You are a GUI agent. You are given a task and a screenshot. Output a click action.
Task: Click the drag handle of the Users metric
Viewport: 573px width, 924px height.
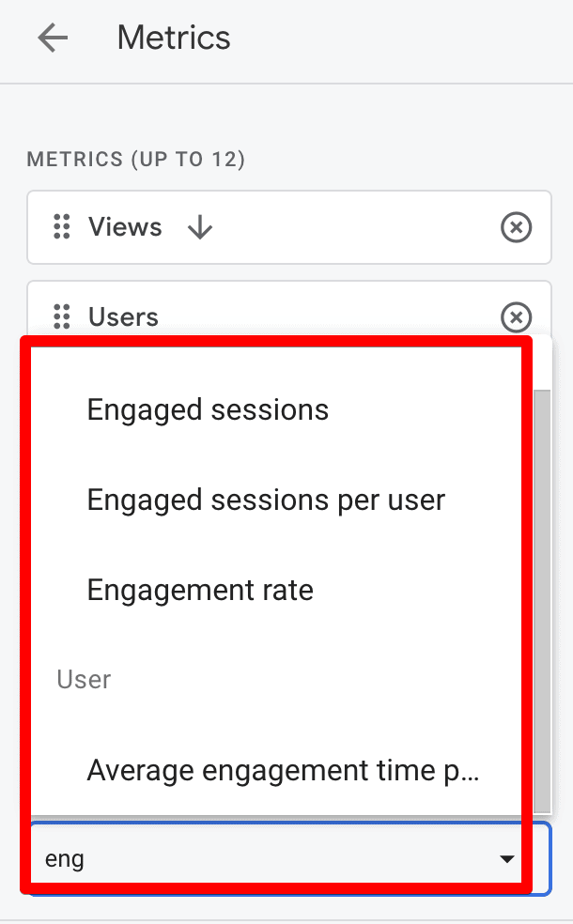click(x=61, y=317)
